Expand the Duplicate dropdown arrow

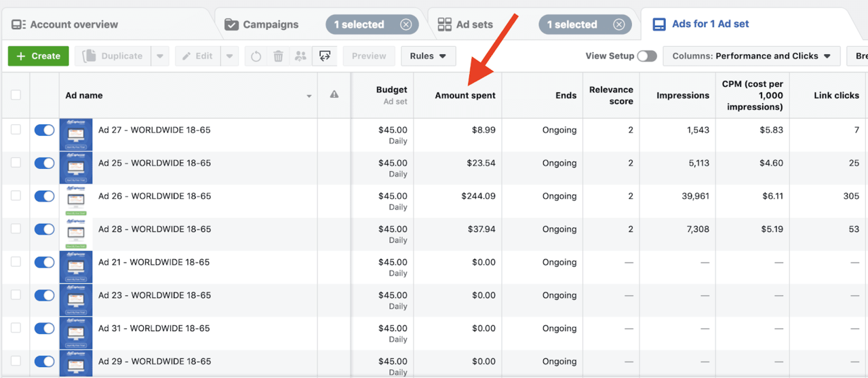[x=160, y=56]
